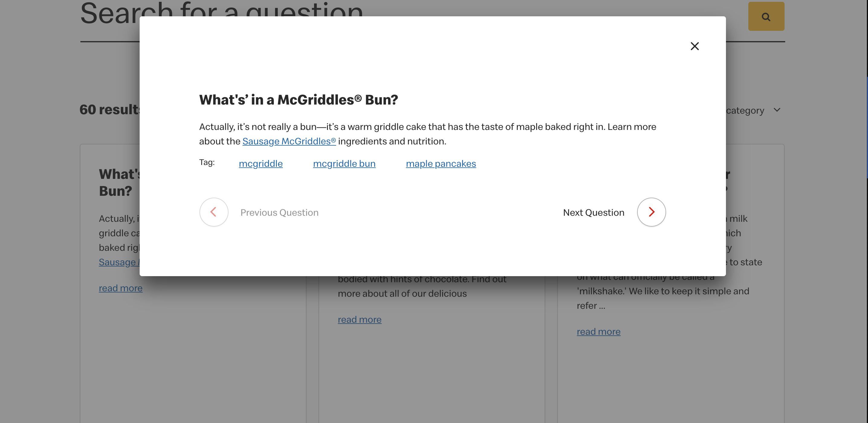868x423 pixels.
Task: Click the Next Question label
Action: tap(593, 212)
